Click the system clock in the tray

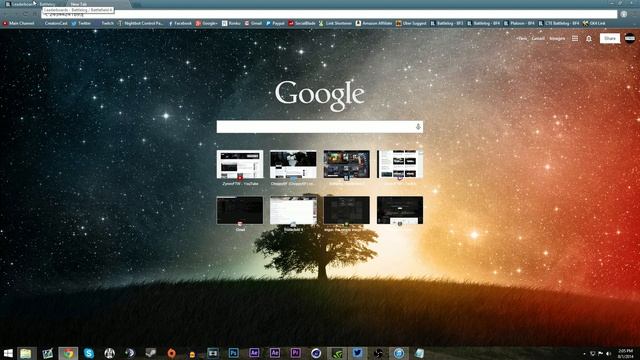[x=625, y=353]
